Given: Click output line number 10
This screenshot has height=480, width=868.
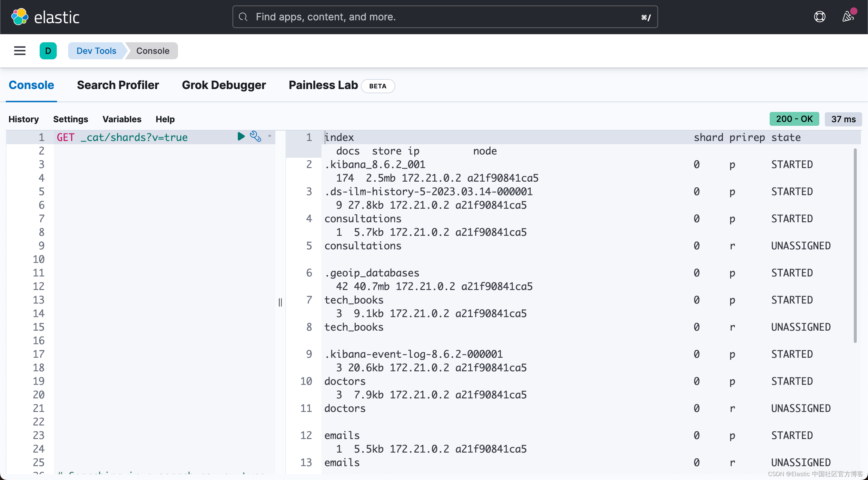Looking at the screenshot, I should click(306, 381).
